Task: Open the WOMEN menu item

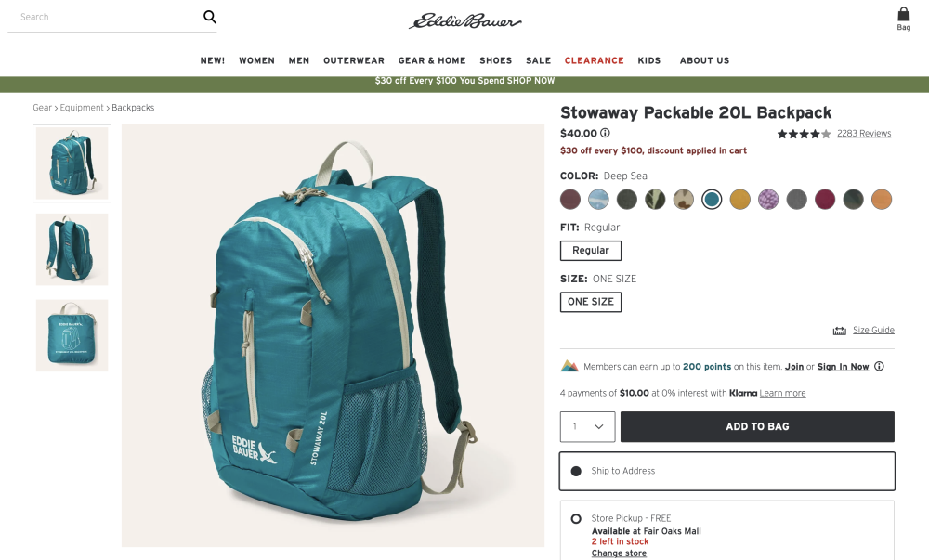Action: 256,60
